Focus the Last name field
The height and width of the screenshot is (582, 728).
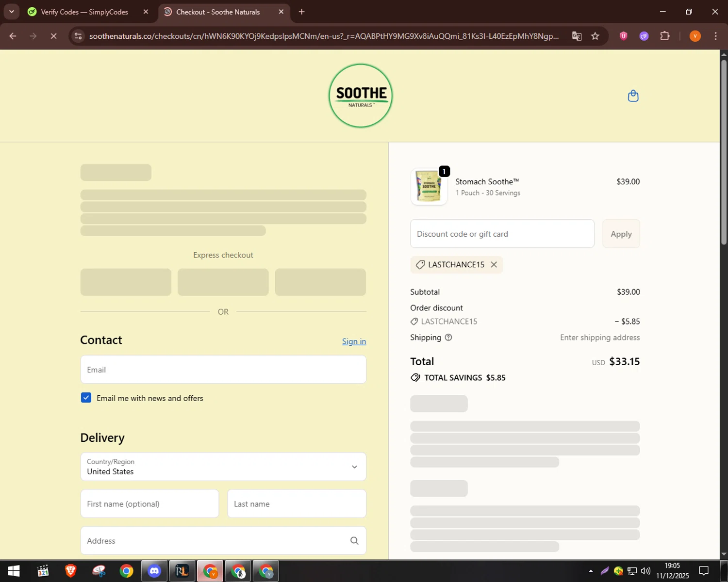[x=297, y=503]
